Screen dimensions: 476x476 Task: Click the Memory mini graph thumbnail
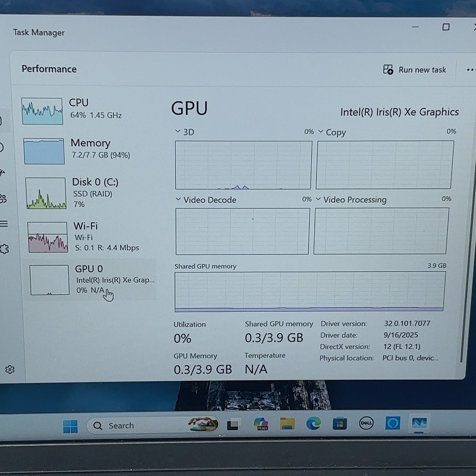point(44,151)
